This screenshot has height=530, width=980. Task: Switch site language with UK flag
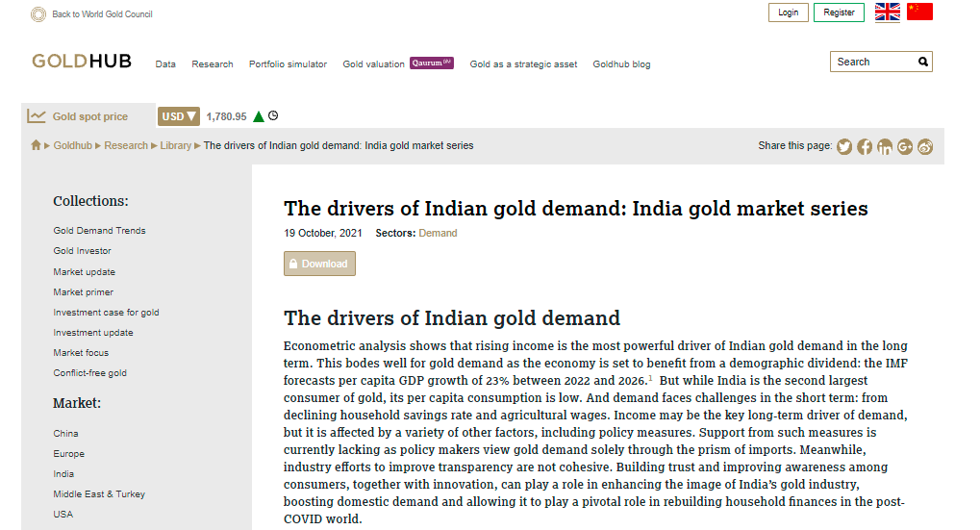[887, 13]
